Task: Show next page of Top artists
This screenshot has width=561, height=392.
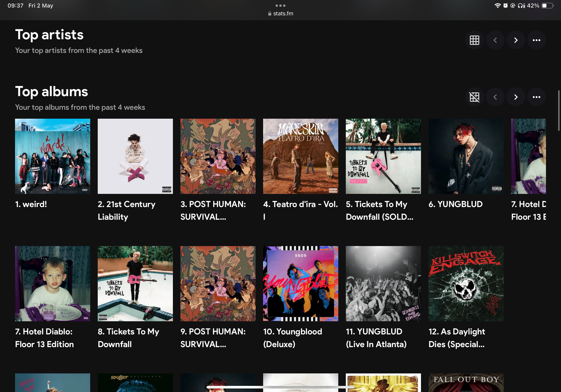Action: 516,40
